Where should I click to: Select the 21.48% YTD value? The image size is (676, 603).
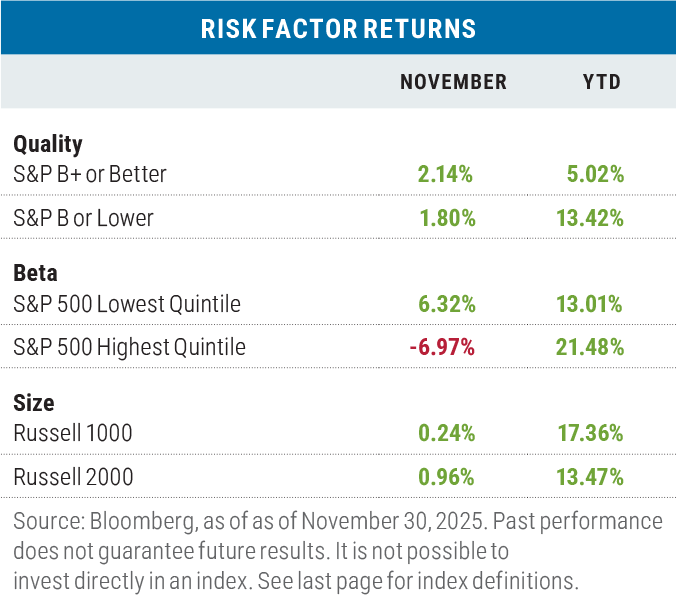click(589, 347)
